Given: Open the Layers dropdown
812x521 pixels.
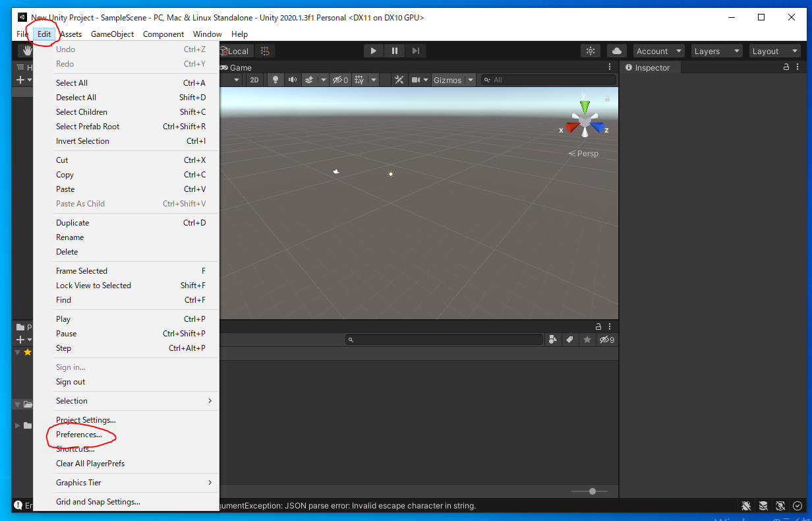Looking at the screenshot, I should 716,51.
